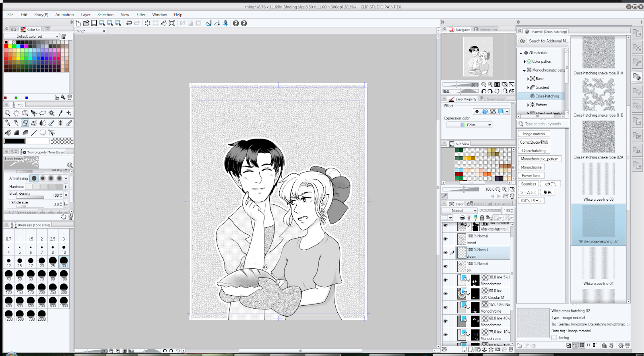This screenshot has width=644, height=356.
Task: Select the Auto select magic wand tool
Action: [x=52, y=113]
